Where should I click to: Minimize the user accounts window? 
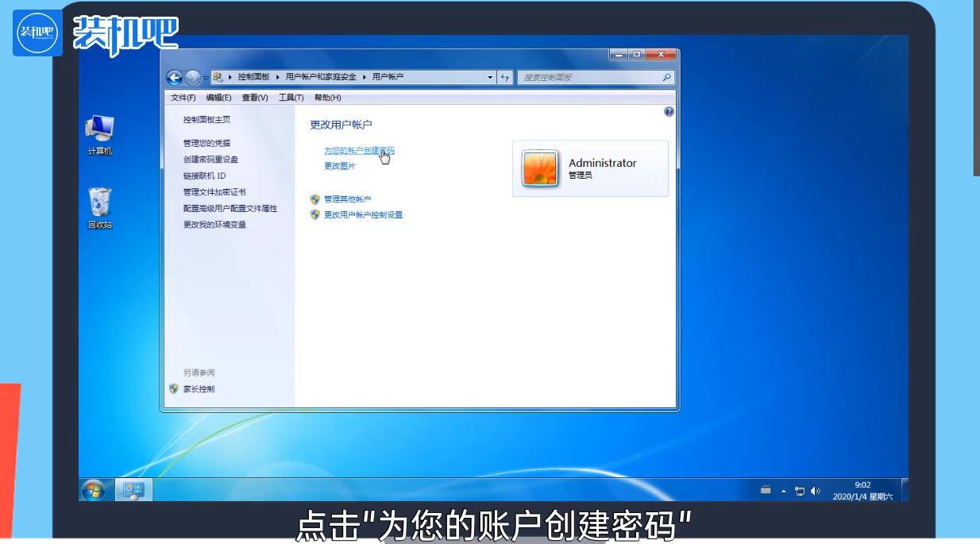(619, 55)
